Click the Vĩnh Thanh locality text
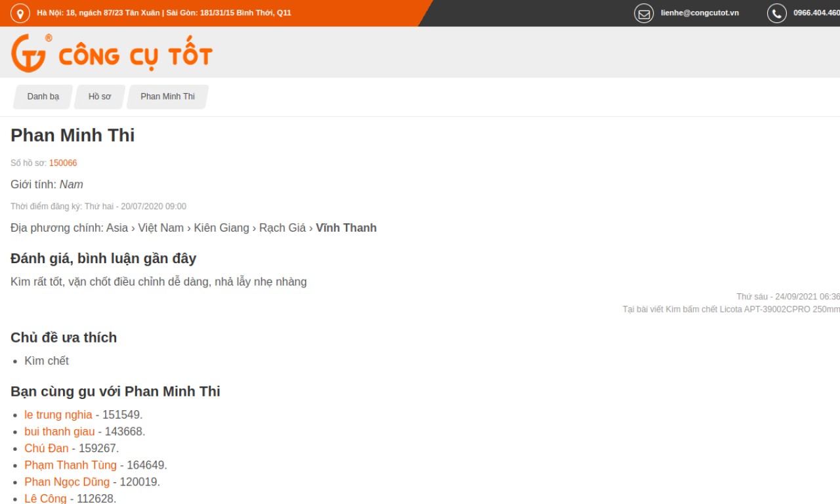This screenshot has height=504, width=840. coord(346,228)
